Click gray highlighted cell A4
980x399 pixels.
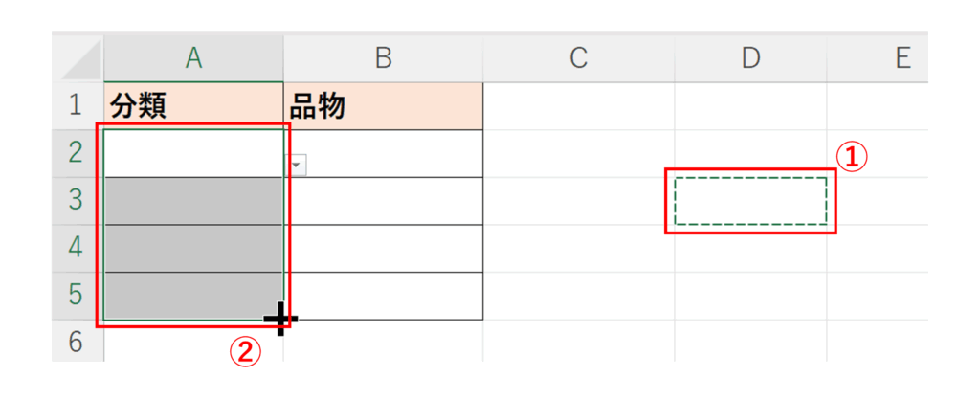pyautogui.click(x=193, y=248)
